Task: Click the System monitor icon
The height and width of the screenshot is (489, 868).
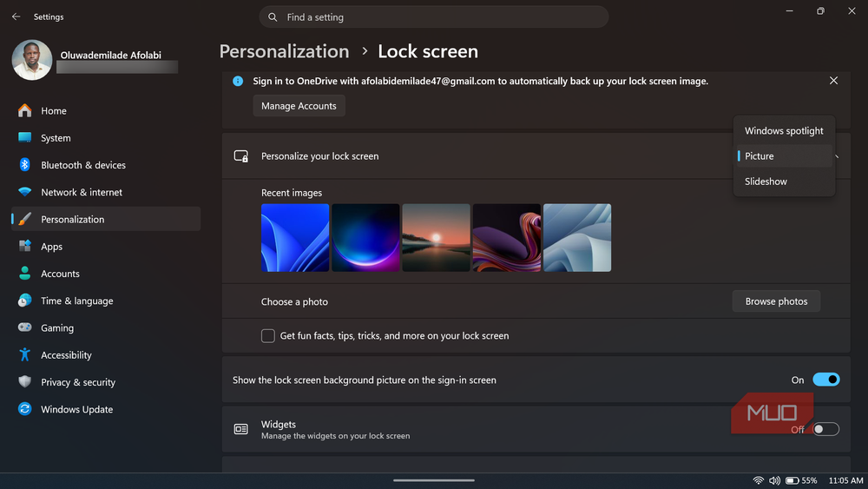Action: [24, 138]
